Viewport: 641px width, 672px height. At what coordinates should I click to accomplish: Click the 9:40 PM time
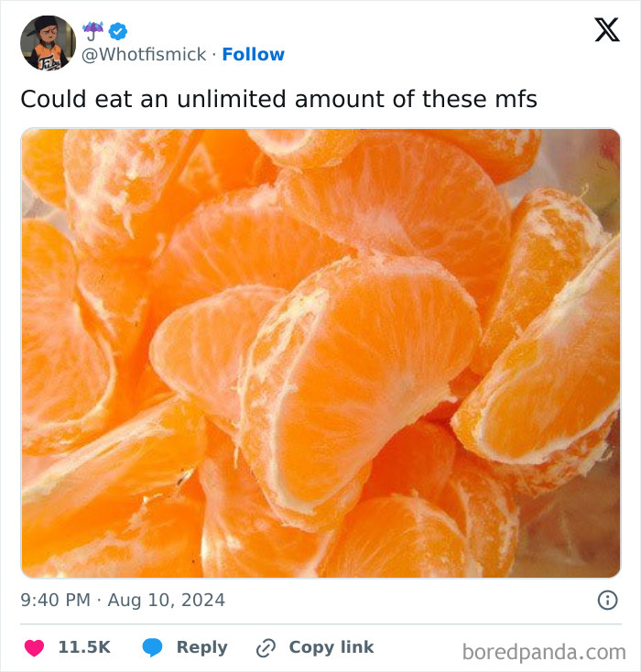click(55, 601)
